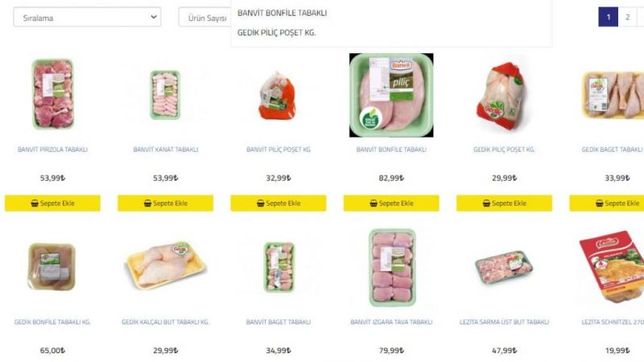644x362 pixels.
Task: Add Banvit Kanat Tabaklı to basket
Action: tap(166, 204)
